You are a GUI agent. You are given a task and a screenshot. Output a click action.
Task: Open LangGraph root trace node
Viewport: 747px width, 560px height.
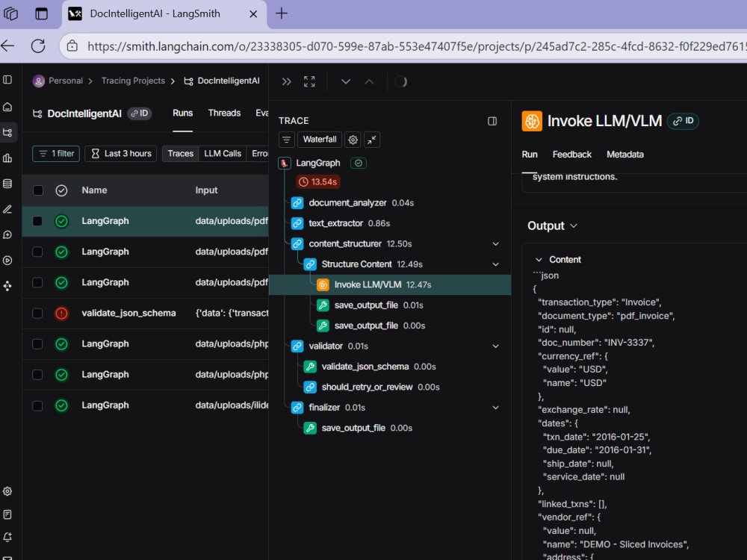(x=317, y=164)
